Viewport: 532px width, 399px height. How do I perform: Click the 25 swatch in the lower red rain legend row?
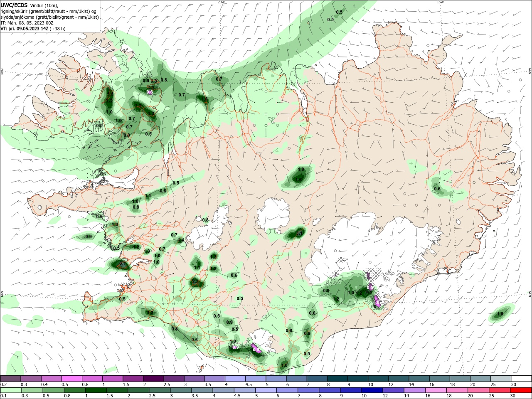(499, 390)
